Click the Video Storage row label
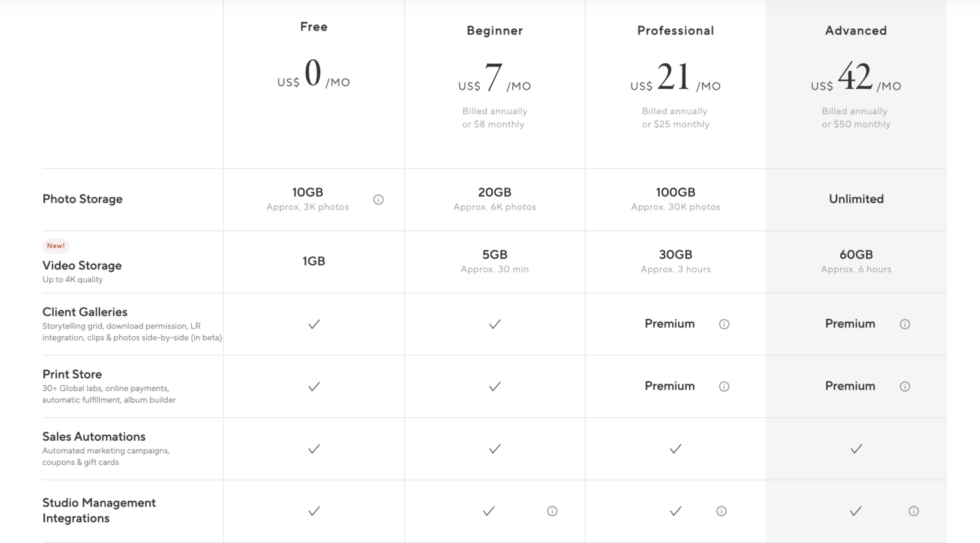980x543 pixels. (x=82, y=265)
